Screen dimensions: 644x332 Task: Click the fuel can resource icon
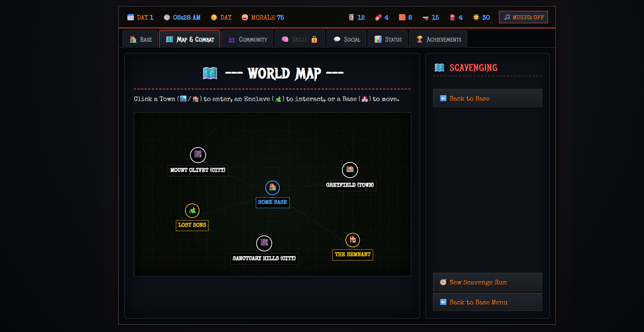pos(452,17)
